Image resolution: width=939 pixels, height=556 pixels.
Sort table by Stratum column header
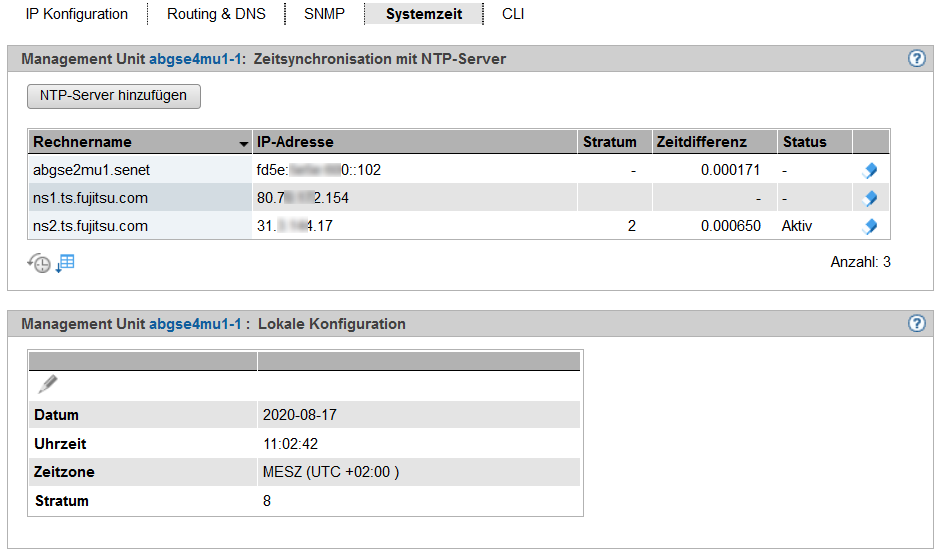point(609,142)
